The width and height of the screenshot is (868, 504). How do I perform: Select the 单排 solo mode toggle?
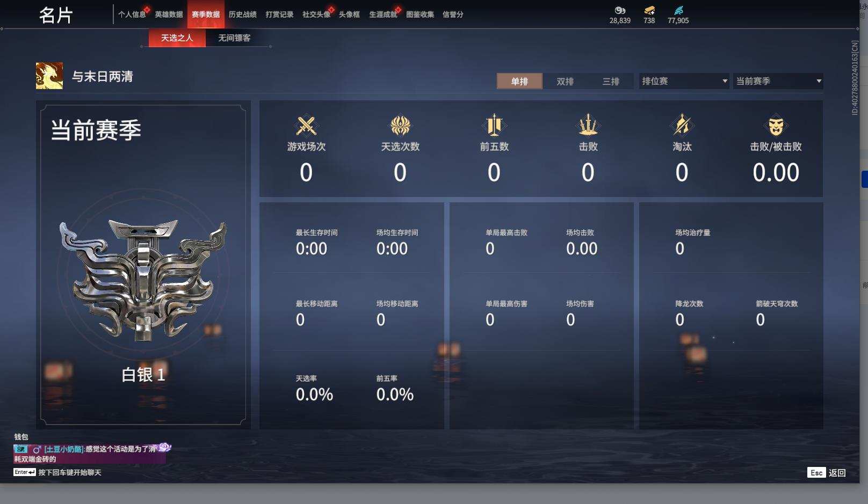tap(519, 81)
